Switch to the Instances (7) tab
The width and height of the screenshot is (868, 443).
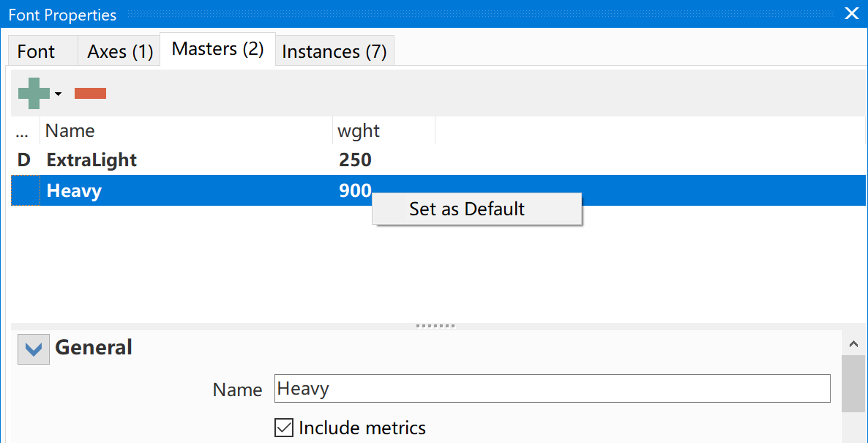334,51
